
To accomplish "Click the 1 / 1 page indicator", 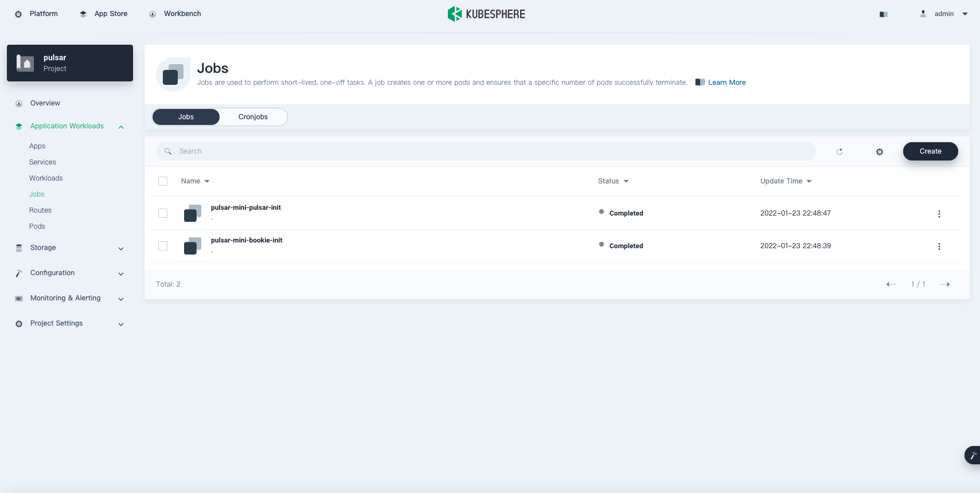I will point(918,284).
